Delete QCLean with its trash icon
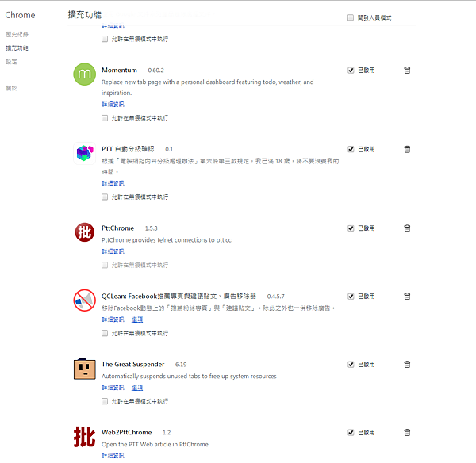This screenshot has height=463, width=476. click(407, 297)
